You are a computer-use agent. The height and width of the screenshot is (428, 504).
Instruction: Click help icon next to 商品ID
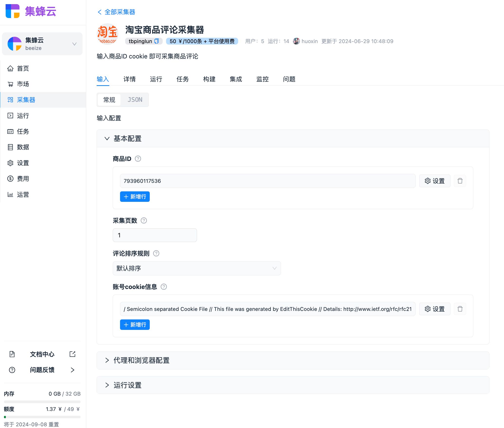tap(138, 159)
